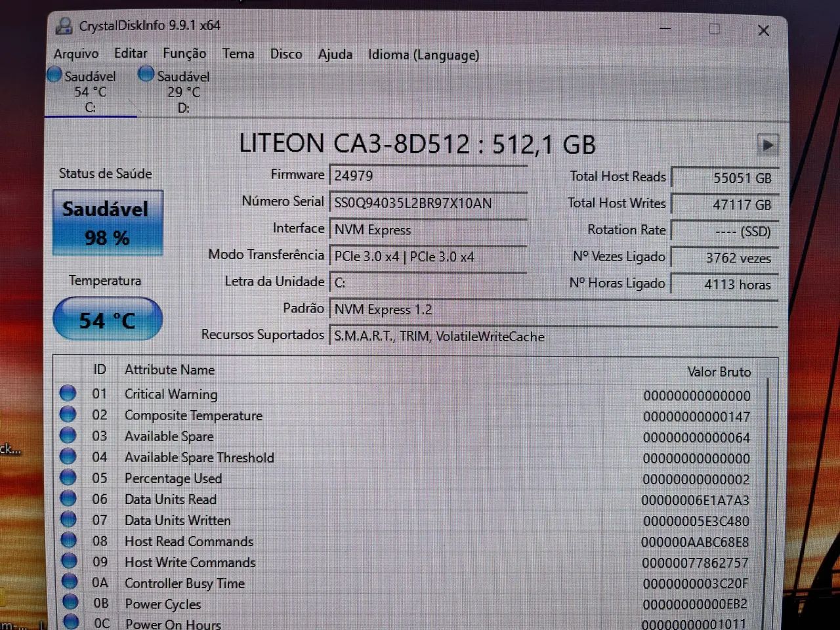Click raw value 00000006E1A7A3
Viewport: 840px width, 630px height.
pos(696,501)
